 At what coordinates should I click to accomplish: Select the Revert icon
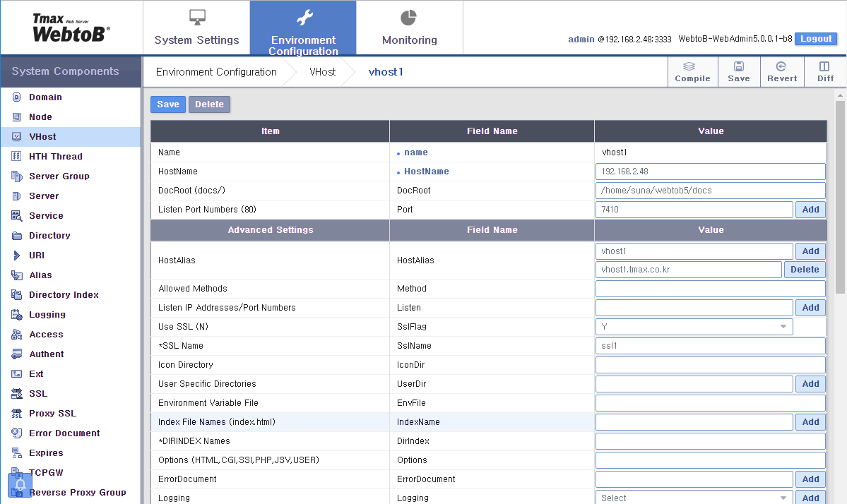click(x=782, y=71)
